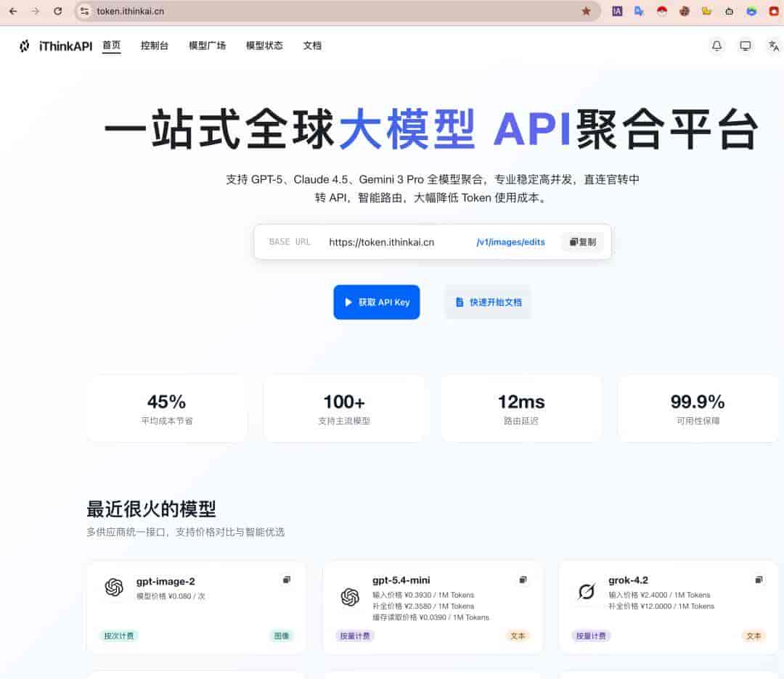This screenshot has width=784, height=679.
Task: Focus the address bar showing token.ithinkai.cn
Action: click(x=338, y=11)
